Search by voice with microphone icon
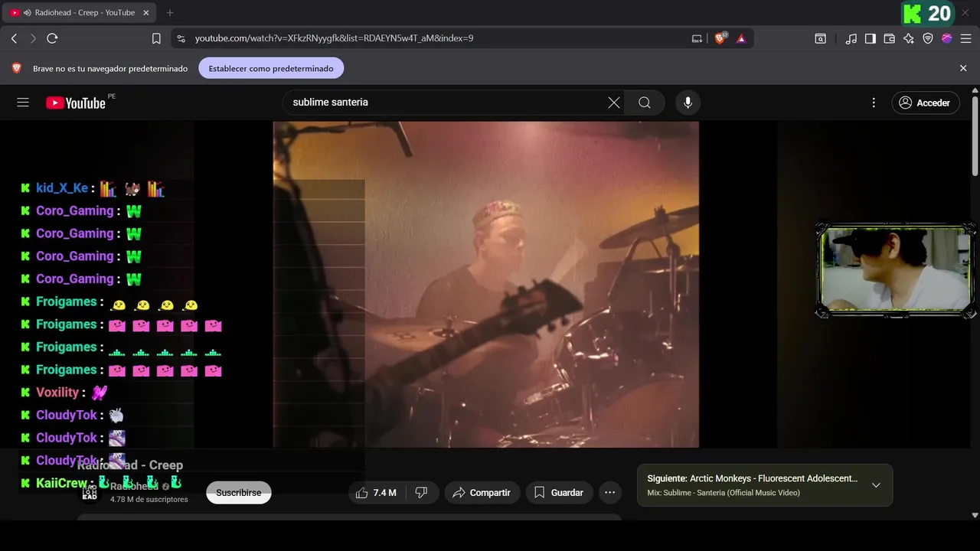 [x=688, y=103]
